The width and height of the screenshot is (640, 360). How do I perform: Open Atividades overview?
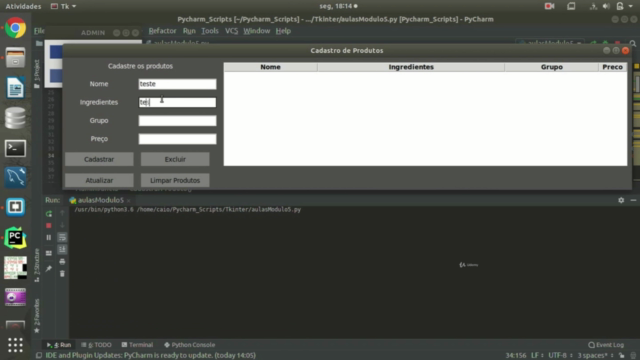(23, 6)
